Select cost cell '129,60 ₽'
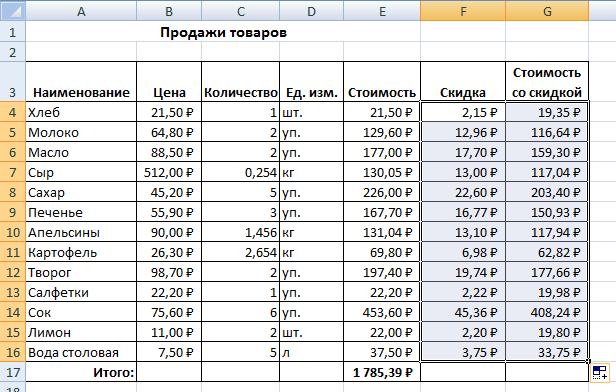The height and width of the screenshot is (392, 616). [382, 132]
